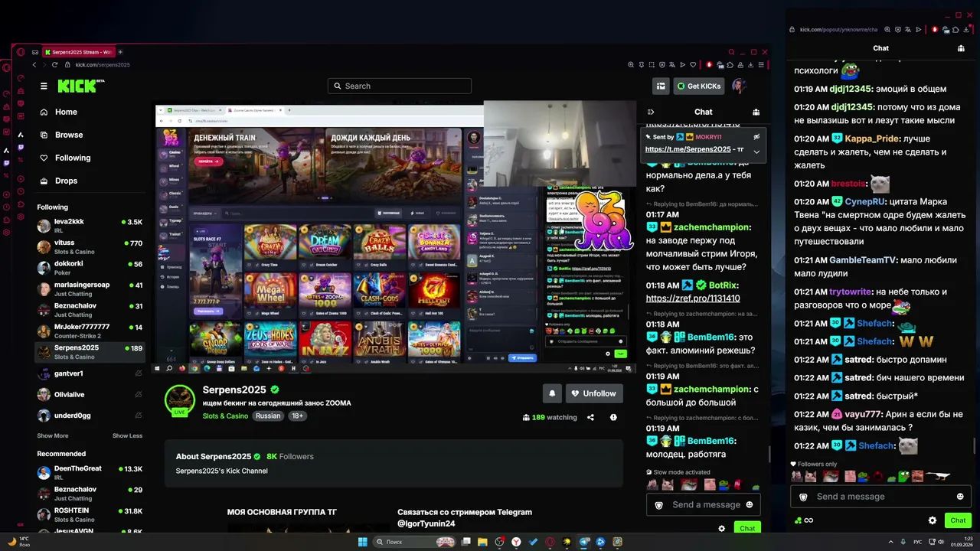
Task: Share the Serpens2025 stream
Action: pyautogui.click(x=590, y=417)
